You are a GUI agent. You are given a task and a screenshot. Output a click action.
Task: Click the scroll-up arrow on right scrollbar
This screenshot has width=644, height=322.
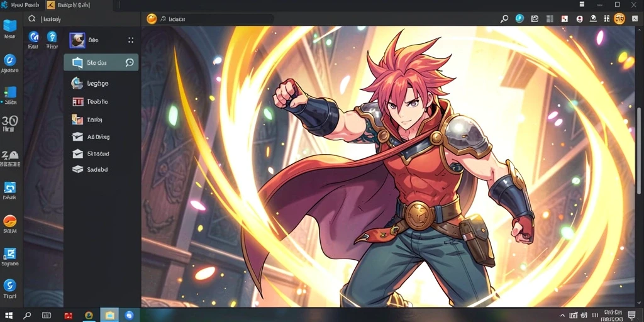coord(639,30)
